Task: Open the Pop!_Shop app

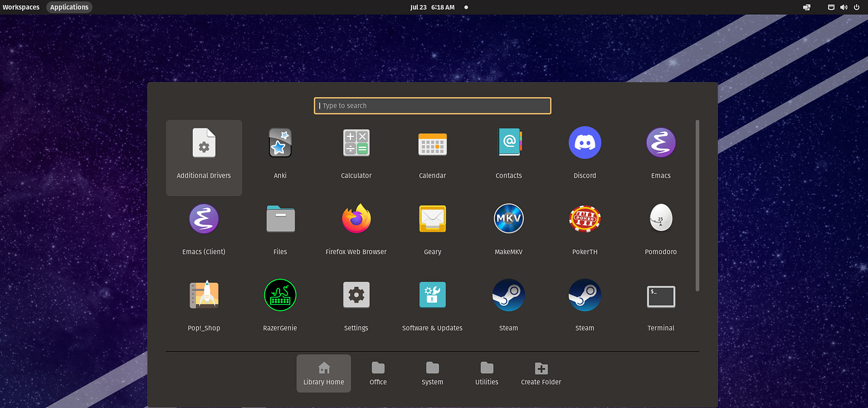Action: pyautogui.click(x=204, y=310)
